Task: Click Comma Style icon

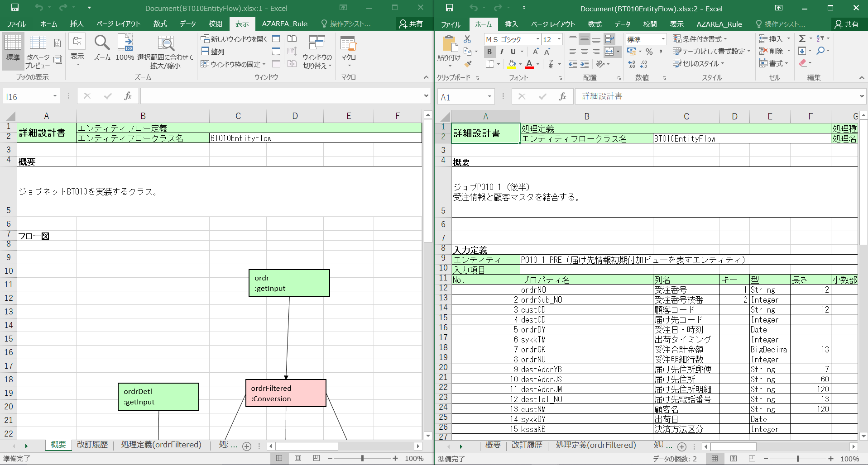Action: pos(661,52)
